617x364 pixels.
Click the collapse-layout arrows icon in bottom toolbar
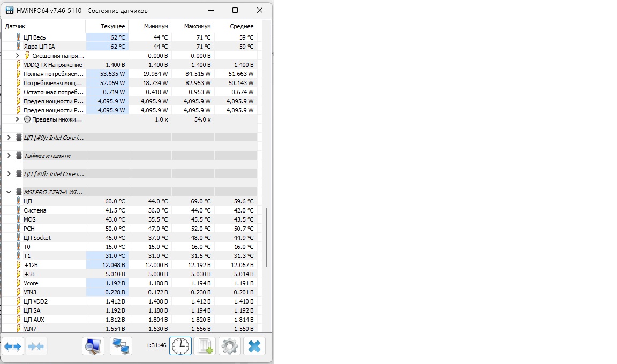[36, 346]
